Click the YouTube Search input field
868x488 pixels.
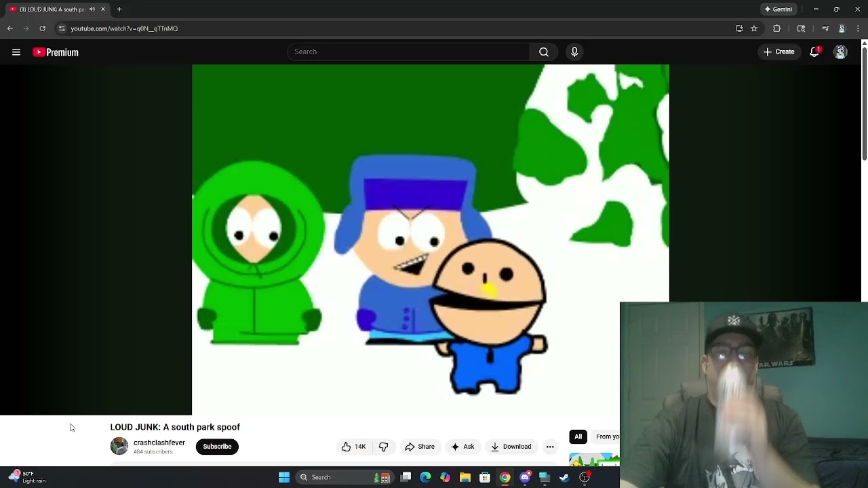(409, 52)
